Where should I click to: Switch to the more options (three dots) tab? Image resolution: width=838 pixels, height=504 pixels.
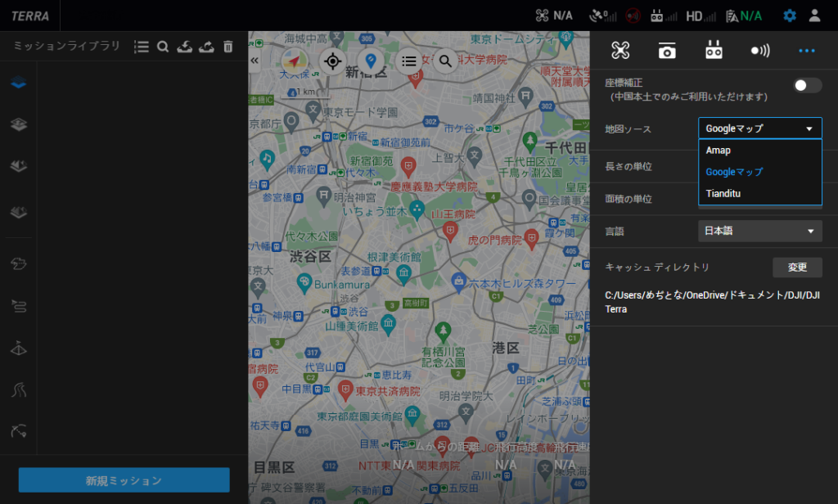pos(807,51)
